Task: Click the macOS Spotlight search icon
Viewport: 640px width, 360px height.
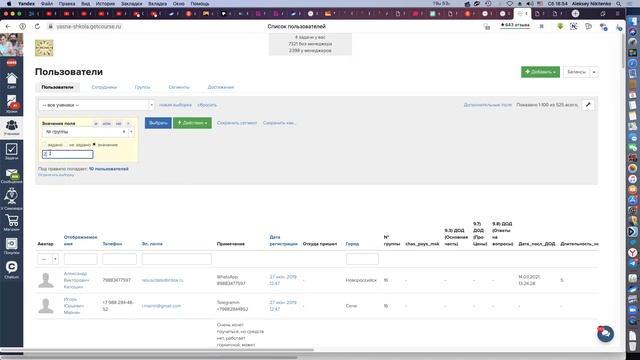Action: [619, 3]
